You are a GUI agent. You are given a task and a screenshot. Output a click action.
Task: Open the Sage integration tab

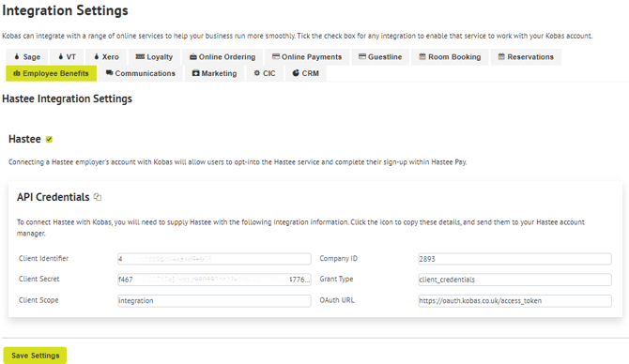pyautogui.click(x=27, y=57)
